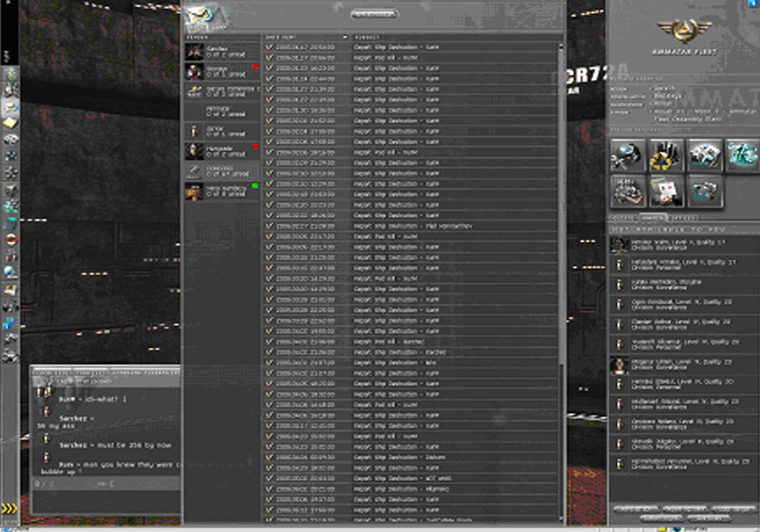760x532 pixels.
Task: Select the bottommost agent entry in the list
Action: tap(684, 464)
